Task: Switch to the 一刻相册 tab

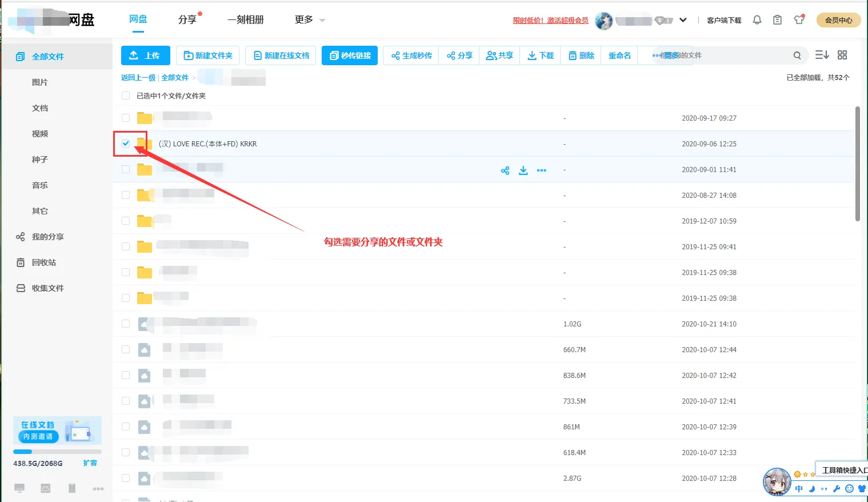Action: tap(244, 19)
